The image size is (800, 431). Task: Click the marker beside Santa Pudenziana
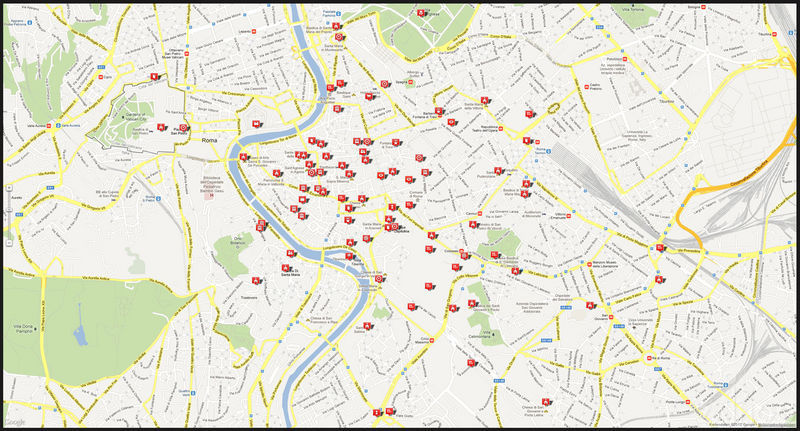pos(497,171)
